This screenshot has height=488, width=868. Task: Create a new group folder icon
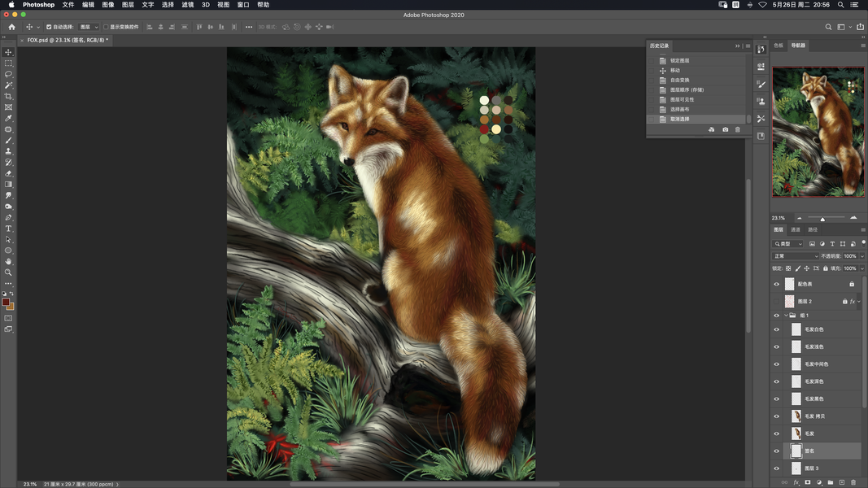[831, 482]
